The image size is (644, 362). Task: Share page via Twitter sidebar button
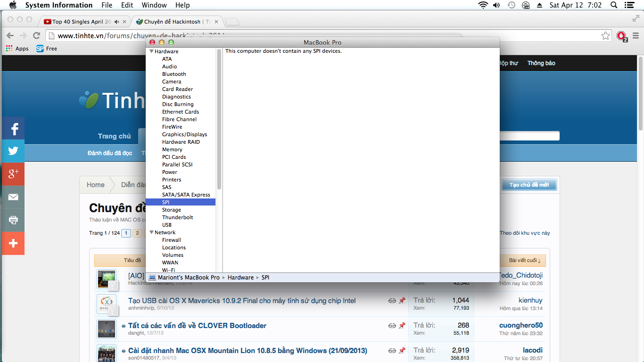[13, 151]
